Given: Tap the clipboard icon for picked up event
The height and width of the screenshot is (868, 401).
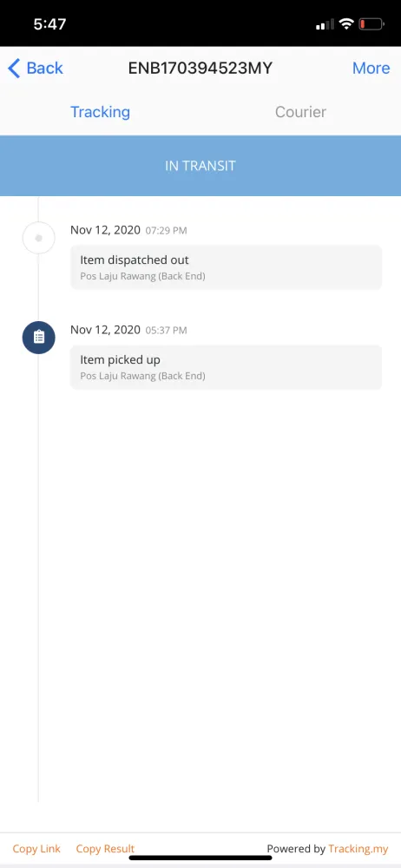Looking at the screenshot, I should (39, 337).
